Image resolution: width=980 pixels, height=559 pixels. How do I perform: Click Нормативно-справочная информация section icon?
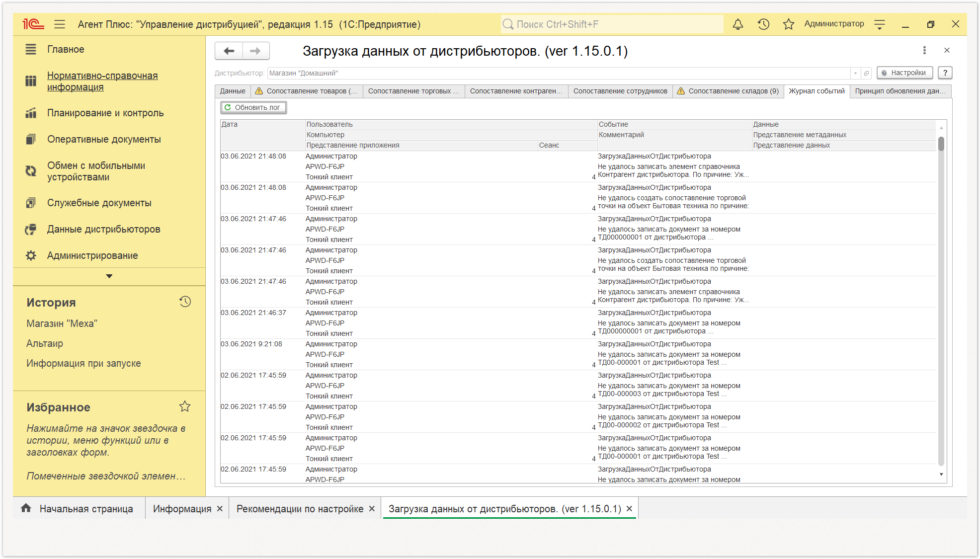pyautogui.click(x=31, y=81)
